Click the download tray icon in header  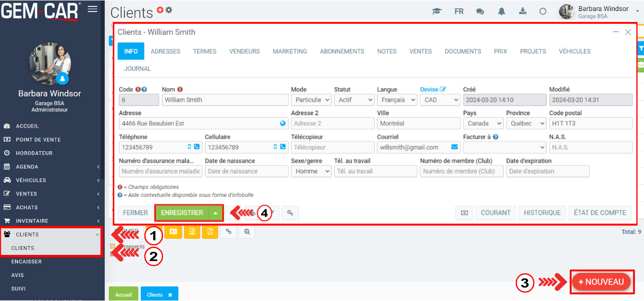(x=523, y=12)
